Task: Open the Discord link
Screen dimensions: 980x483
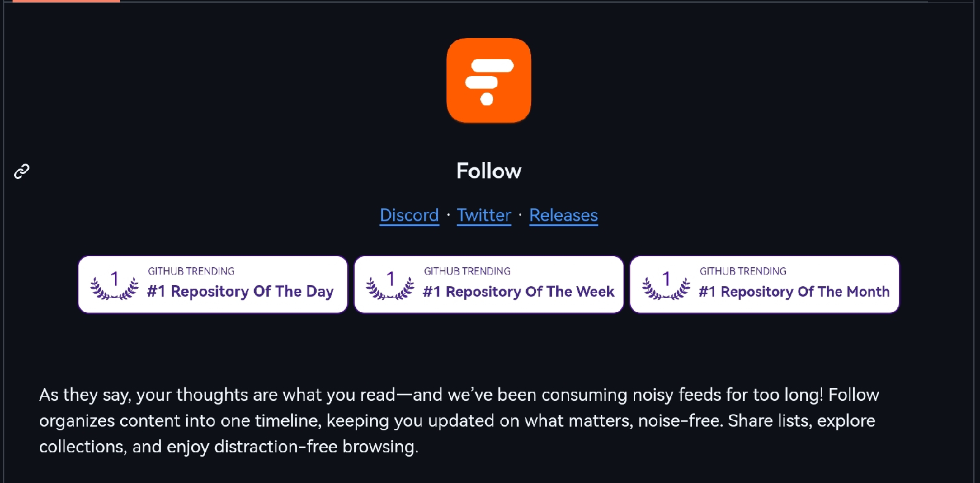Action: pos(409,215)
